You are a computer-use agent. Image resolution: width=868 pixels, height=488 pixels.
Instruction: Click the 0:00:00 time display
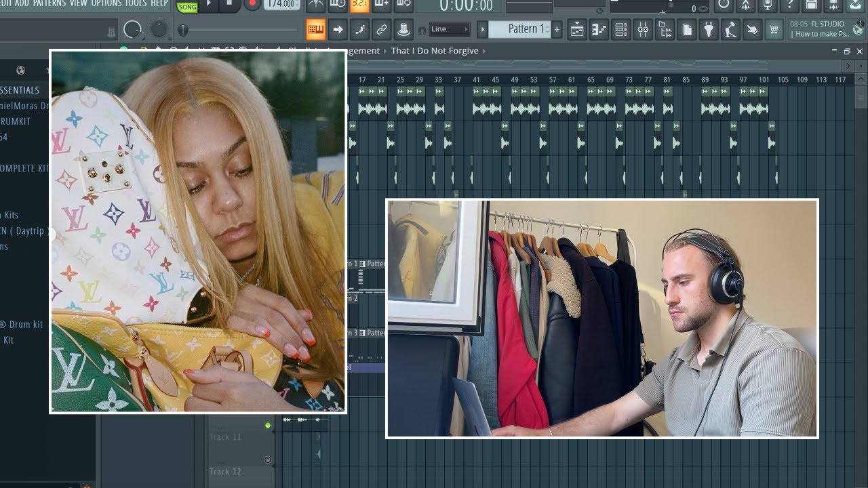point(466,6)
